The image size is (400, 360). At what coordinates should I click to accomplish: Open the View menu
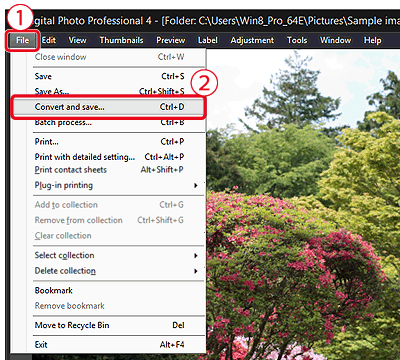77,40
